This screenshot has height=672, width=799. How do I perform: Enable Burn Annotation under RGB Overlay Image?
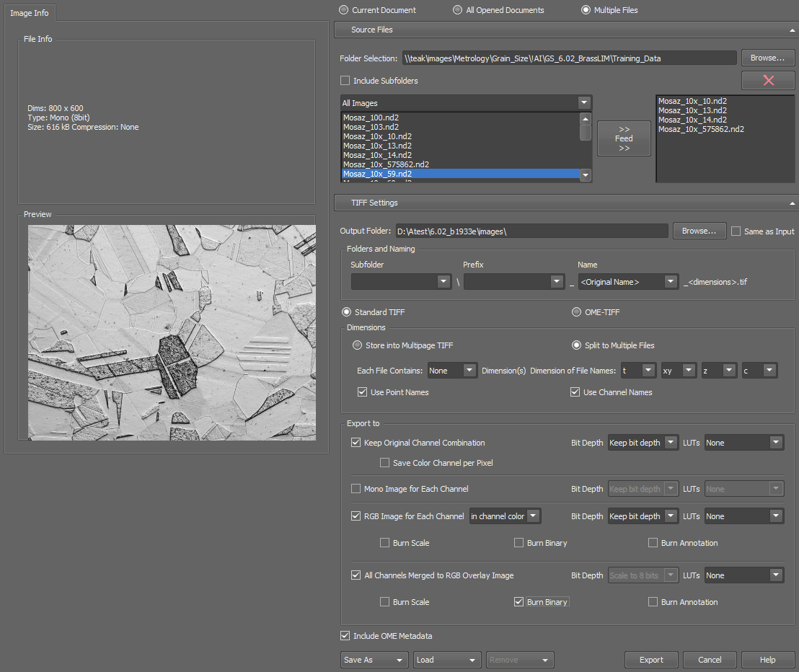point(653,601)
